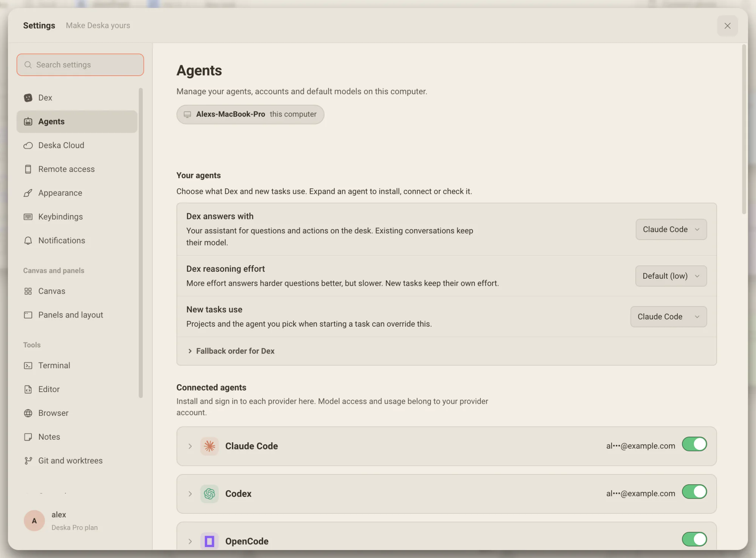Click the Claude Code starburst logo
Viewport: 756px width, 558px height.
coord(209,446)
